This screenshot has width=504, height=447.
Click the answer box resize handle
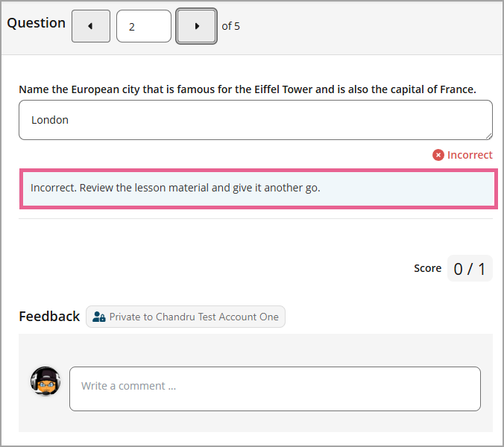[488, 136]
